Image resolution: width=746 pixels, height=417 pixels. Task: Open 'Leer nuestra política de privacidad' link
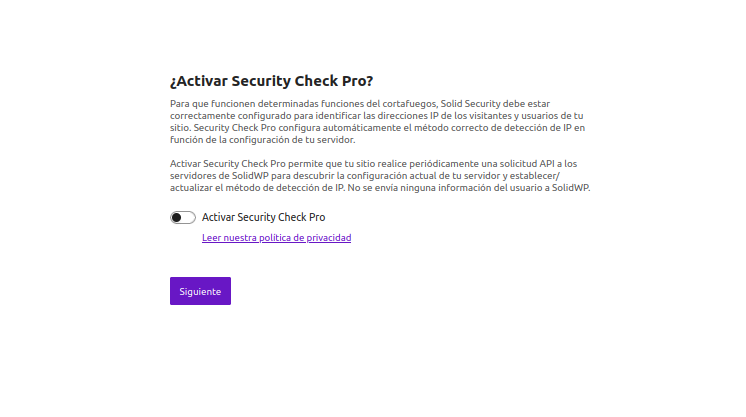click(276, 238)
